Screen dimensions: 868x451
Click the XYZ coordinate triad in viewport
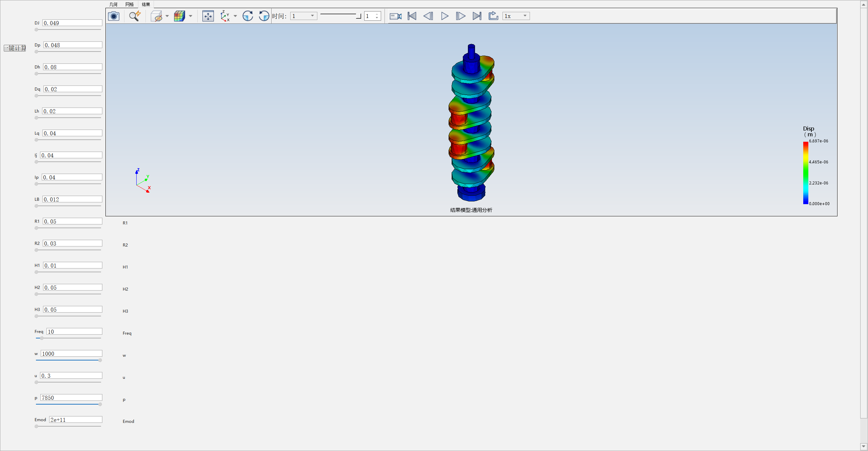[x=143, y=181]
